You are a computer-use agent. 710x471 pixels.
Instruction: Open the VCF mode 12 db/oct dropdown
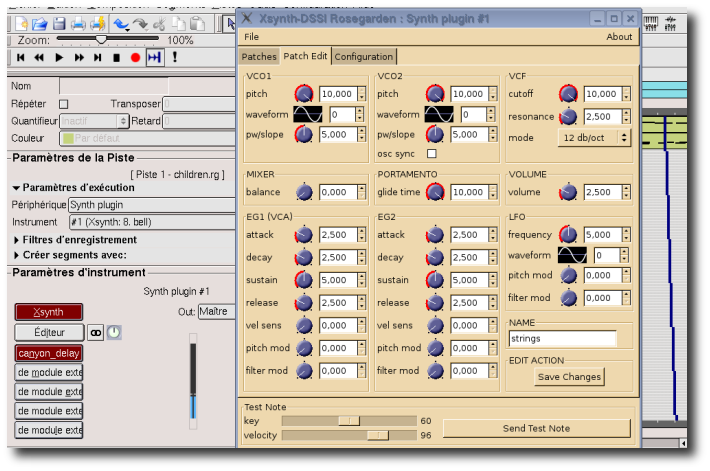click(595, 138)
